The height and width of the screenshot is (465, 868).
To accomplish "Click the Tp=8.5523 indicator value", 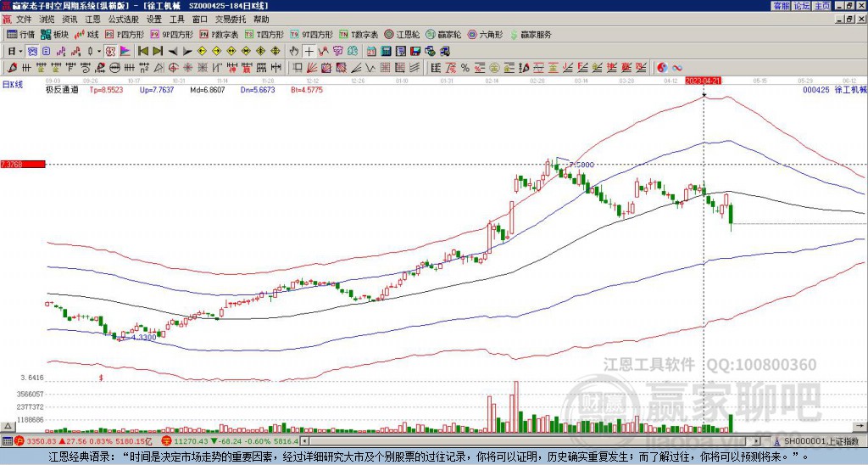I will click(x=106, y=90).
